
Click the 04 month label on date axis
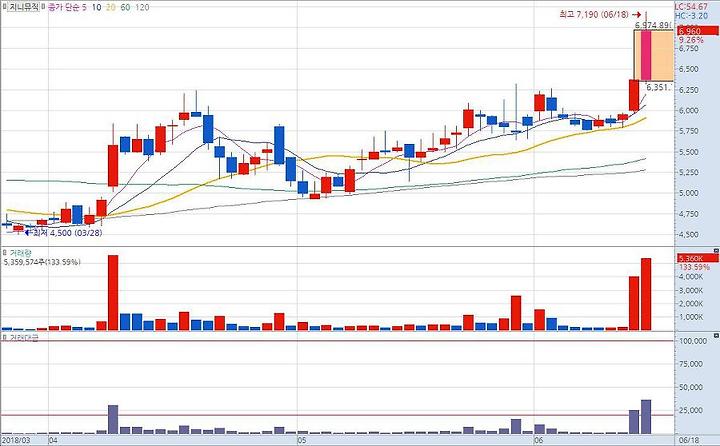click(53, 440)
